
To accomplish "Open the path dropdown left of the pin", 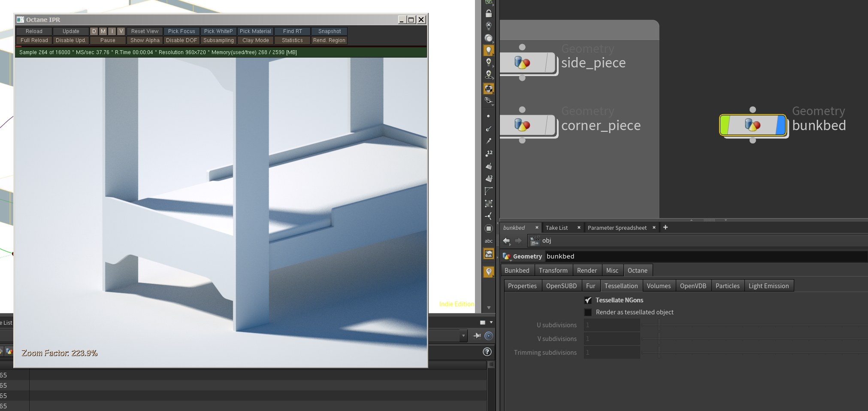I will coord(463,336).
